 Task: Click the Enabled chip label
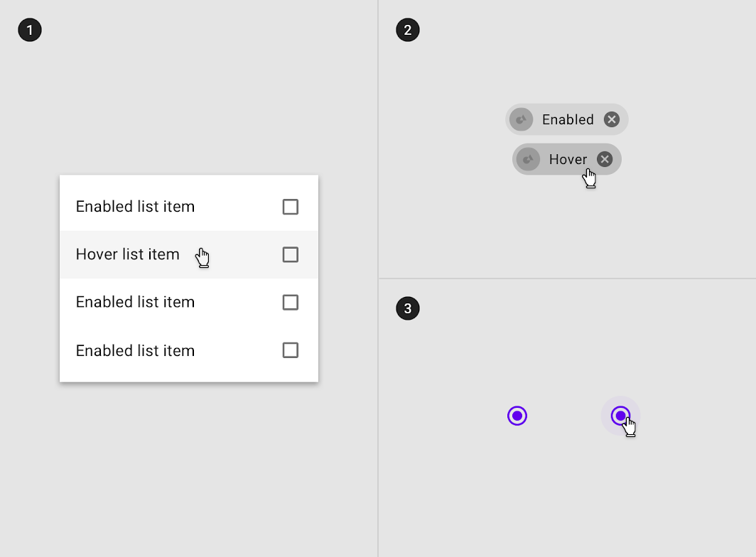click(x=568, y=119)
